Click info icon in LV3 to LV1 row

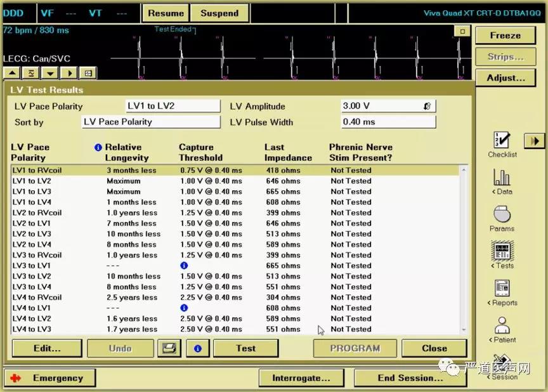pyautogui.click(x=184, y=266)
